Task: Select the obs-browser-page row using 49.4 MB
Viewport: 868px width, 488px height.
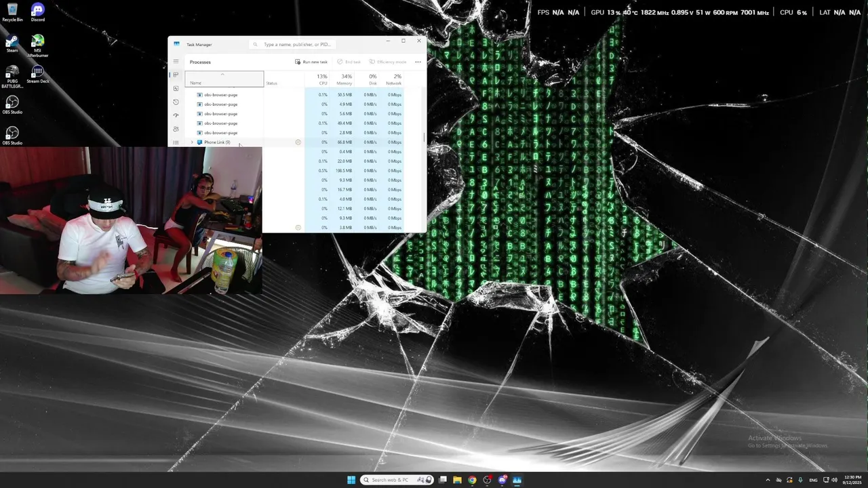Action: coord(296,123)
